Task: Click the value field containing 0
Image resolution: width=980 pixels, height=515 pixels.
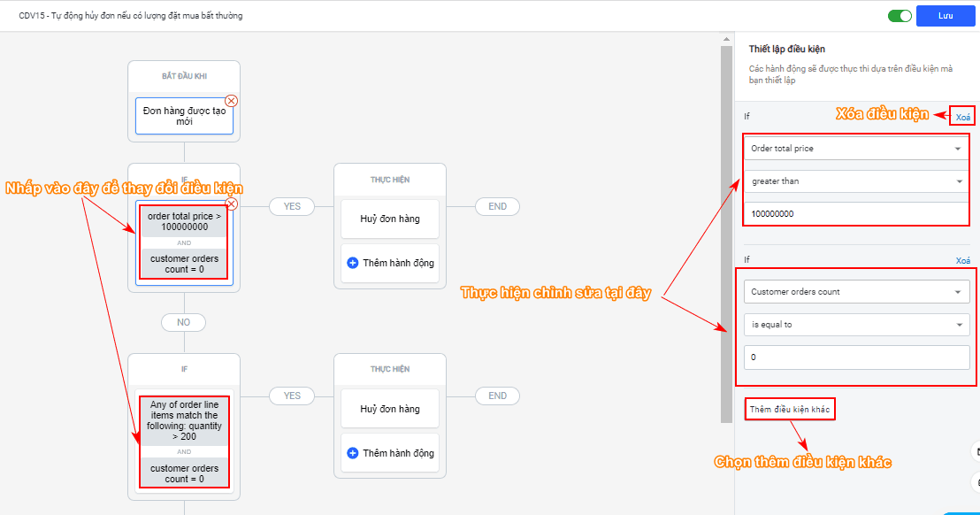Action: pyautogui.click(x=855, y=357)
